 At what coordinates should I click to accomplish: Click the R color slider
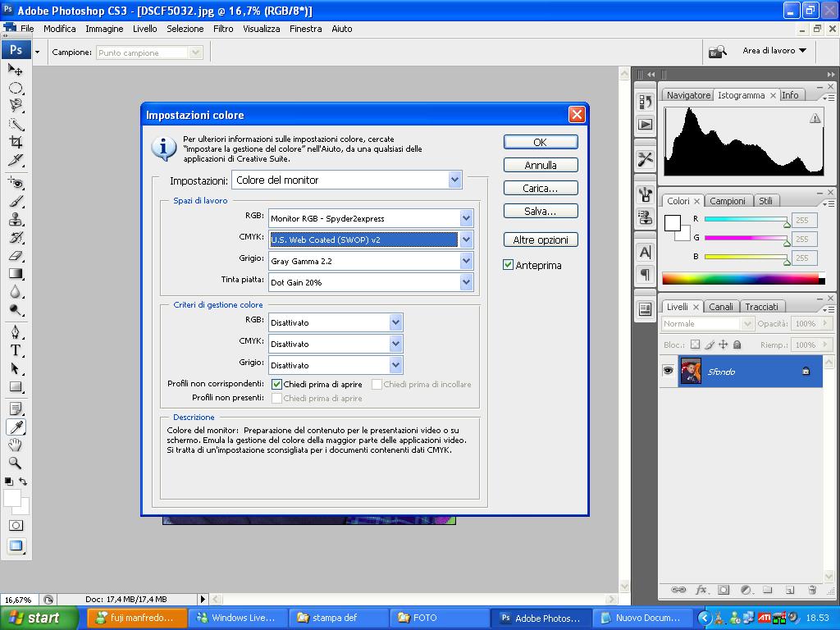[746, 219]
